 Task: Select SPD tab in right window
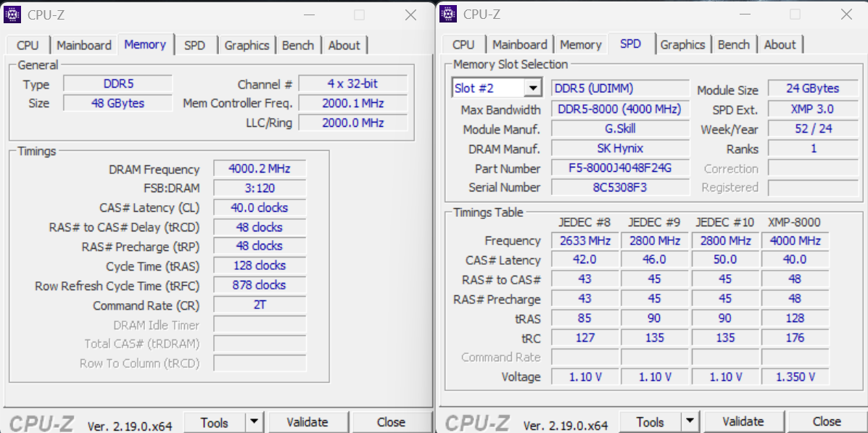click(631, 44)
